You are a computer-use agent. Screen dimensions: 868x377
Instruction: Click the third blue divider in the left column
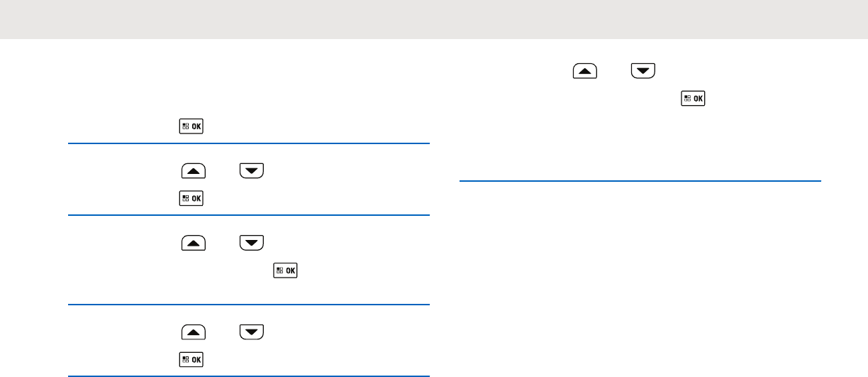[x=248, y=305]
